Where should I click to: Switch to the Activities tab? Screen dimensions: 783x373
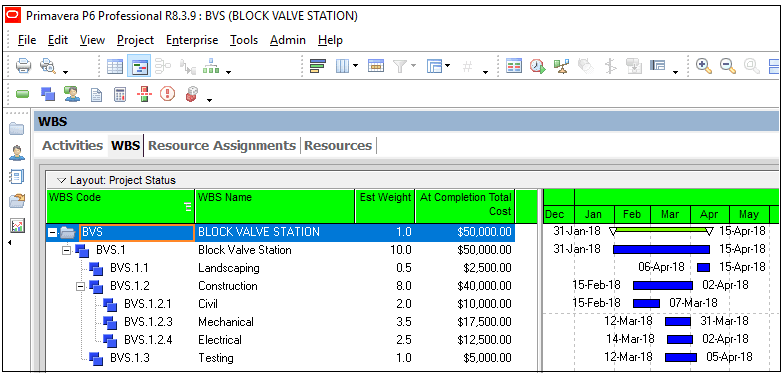(72, 145)
